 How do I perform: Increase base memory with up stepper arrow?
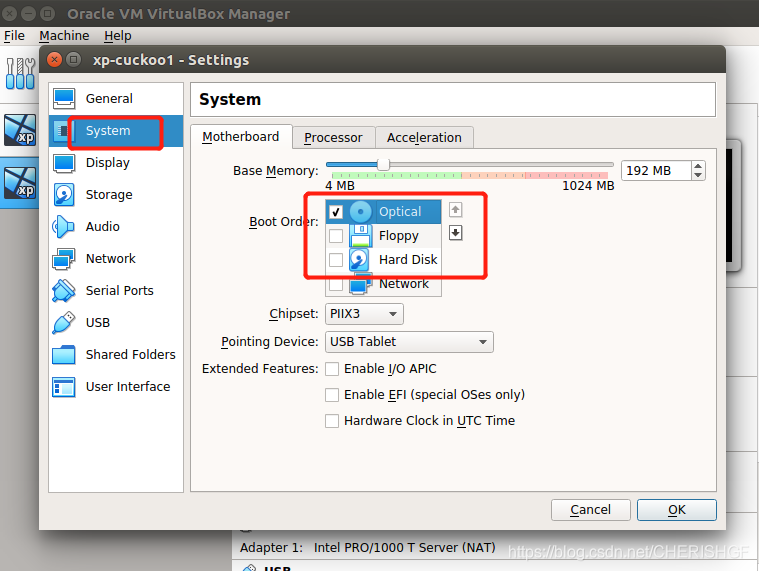pyautogui.click(x=698, y=166)
